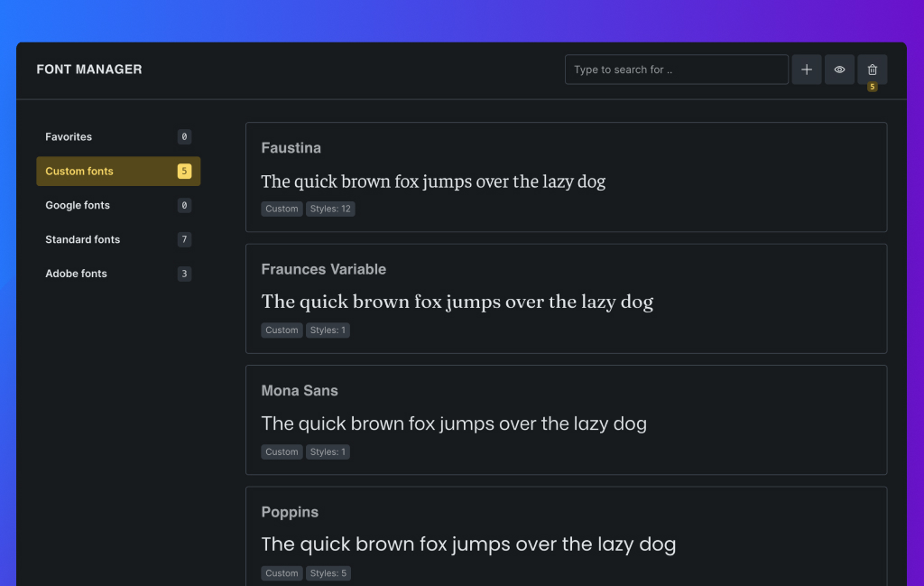Screen dimensions: 924x586
Task: Click Styles: 12 badge on Faustina
Action: pos(331,209)
